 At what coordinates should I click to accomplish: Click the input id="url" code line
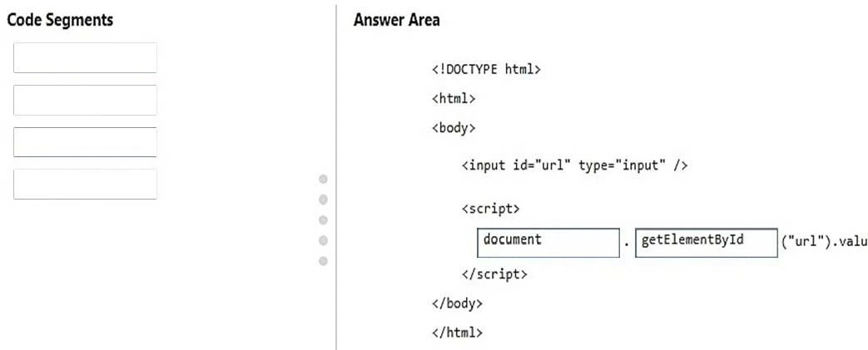click(574, 165)
